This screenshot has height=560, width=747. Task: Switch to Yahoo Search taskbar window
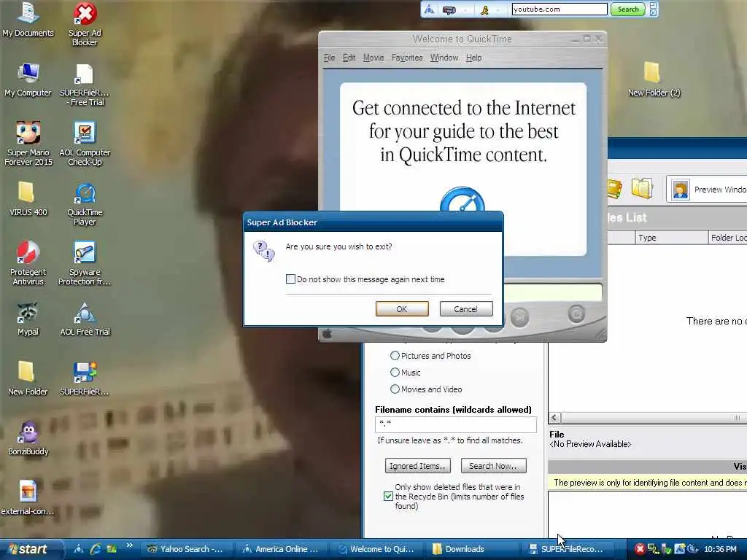click(186, 549)
